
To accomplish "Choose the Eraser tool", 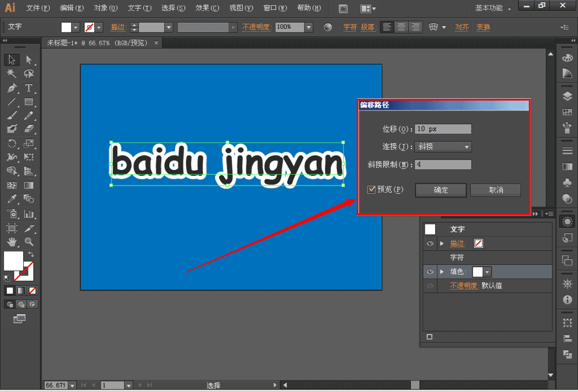I will point(29,129).
